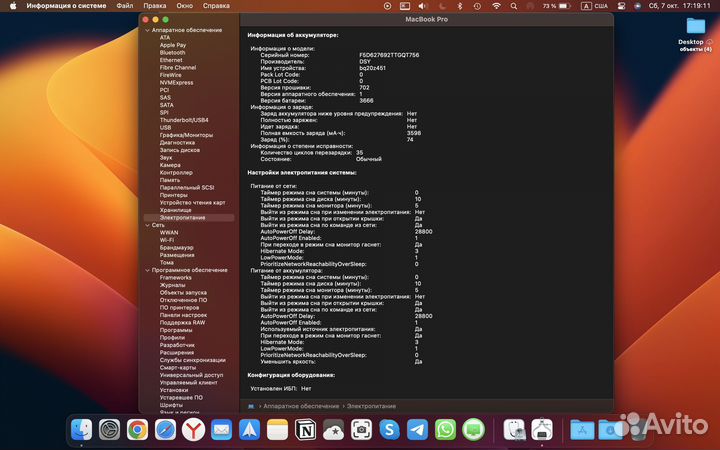Collapse the Аппаратное обеспечение section

[147, 30]
